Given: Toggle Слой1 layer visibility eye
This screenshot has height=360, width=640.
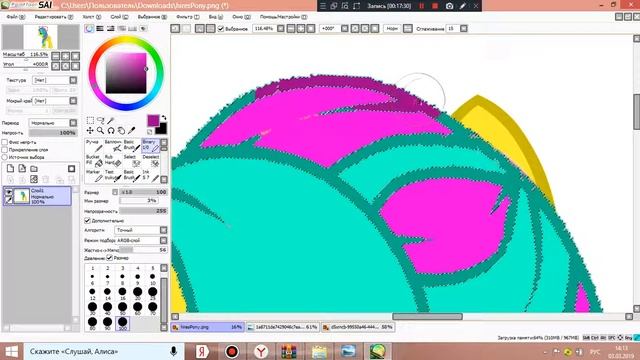Looking at the screenshot, I should click(8, 191).
